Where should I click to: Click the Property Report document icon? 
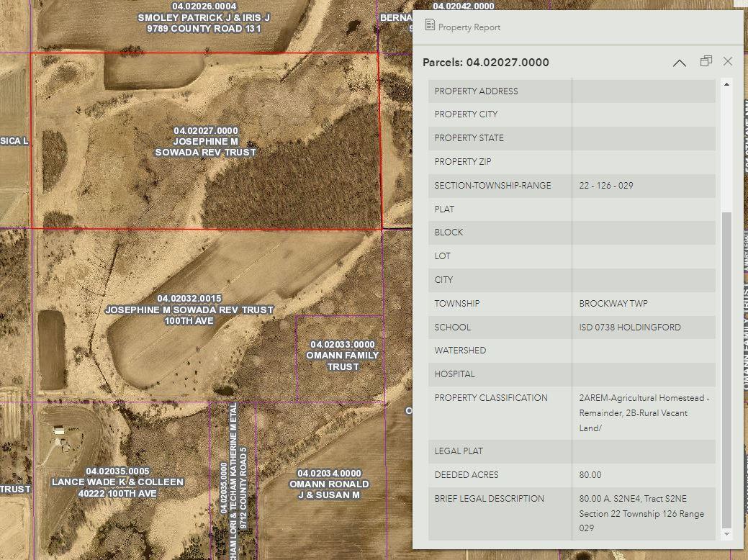tap(430, 26)
